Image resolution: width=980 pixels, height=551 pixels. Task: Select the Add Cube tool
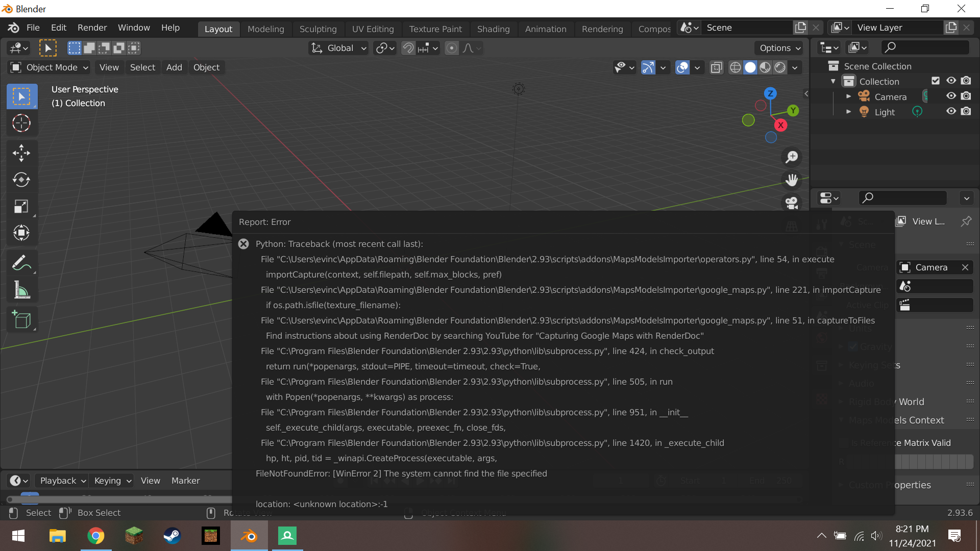click(x=21, y=319)
